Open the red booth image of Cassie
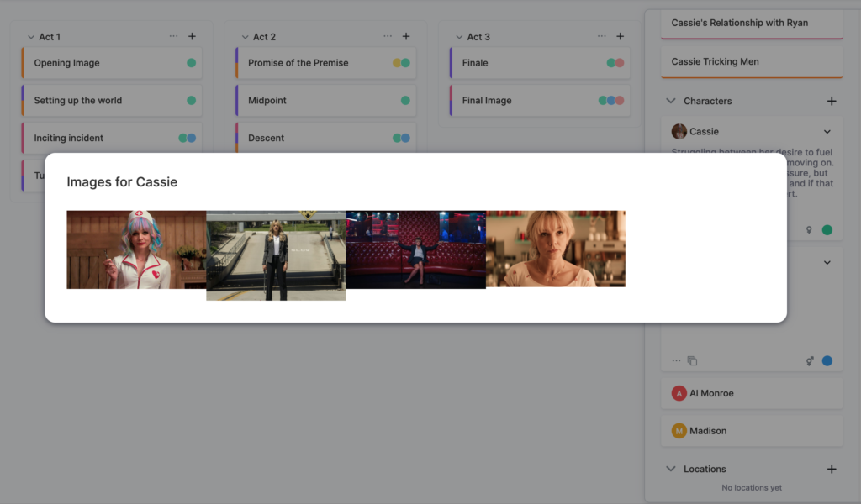The height and width of the screenshot is (504, 861). click(415, 249)
